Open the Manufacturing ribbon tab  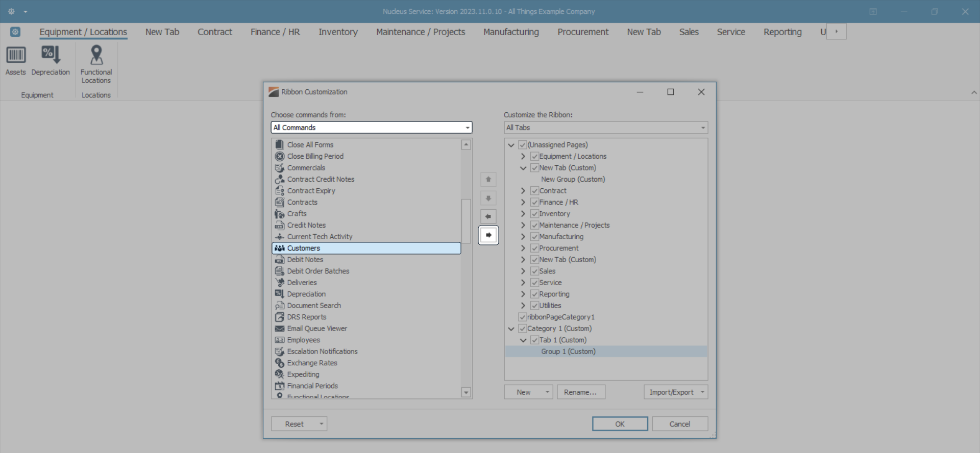click(511, 32)
